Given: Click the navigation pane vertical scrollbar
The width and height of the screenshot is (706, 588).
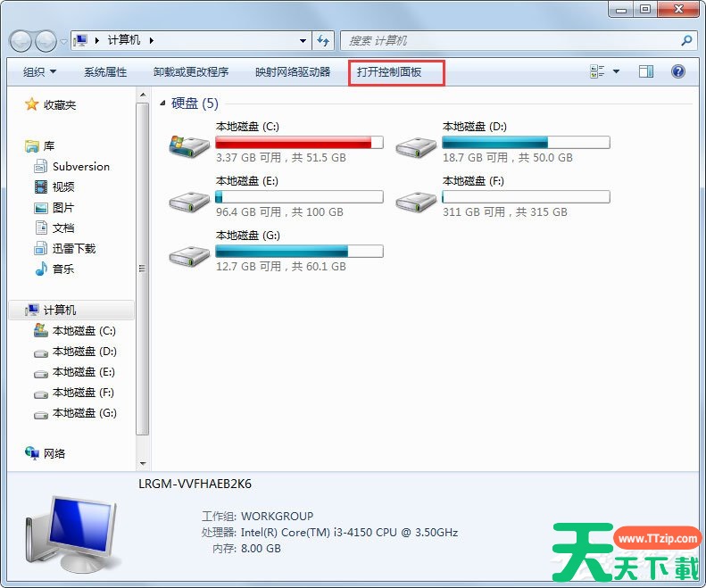Looking at the screenshot, I should point(142,268).
